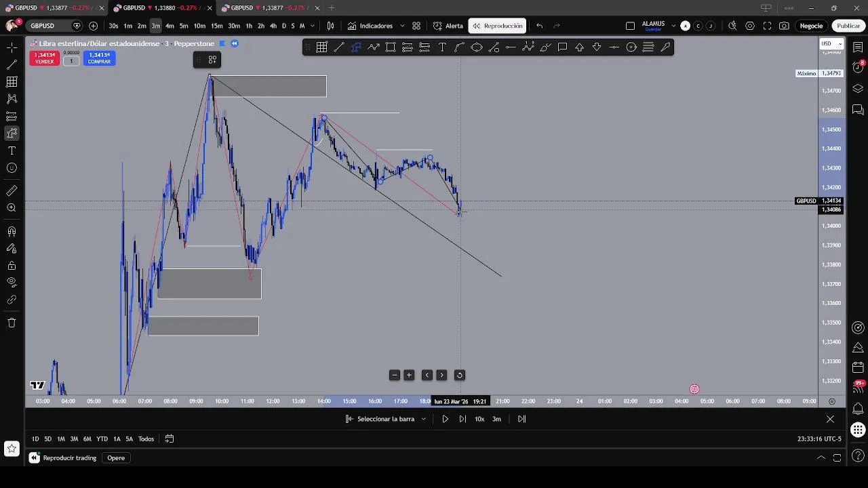Image resolution: width=868 pixels, height=488 pixels.
Task: Select the magnet mode tool
Action: (x=12, y=232)
